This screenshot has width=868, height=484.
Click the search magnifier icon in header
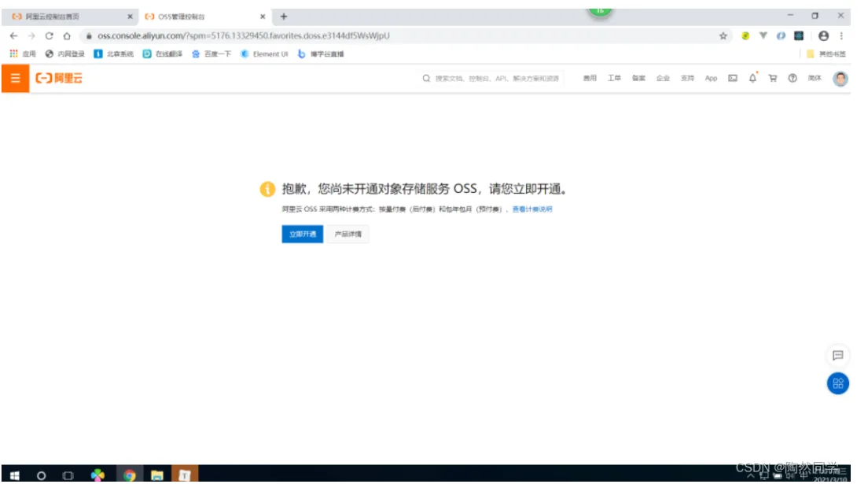pos(425,78)
